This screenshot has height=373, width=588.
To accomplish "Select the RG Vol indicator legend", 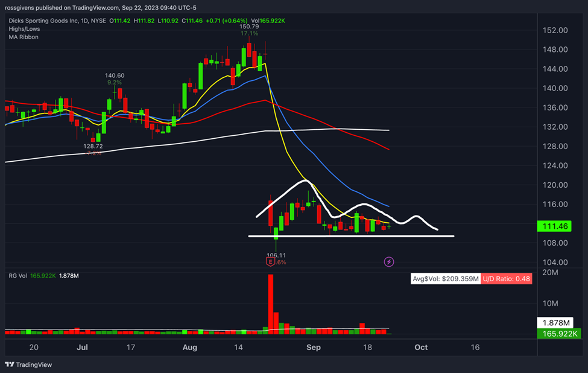I will (x=17, y=276).
